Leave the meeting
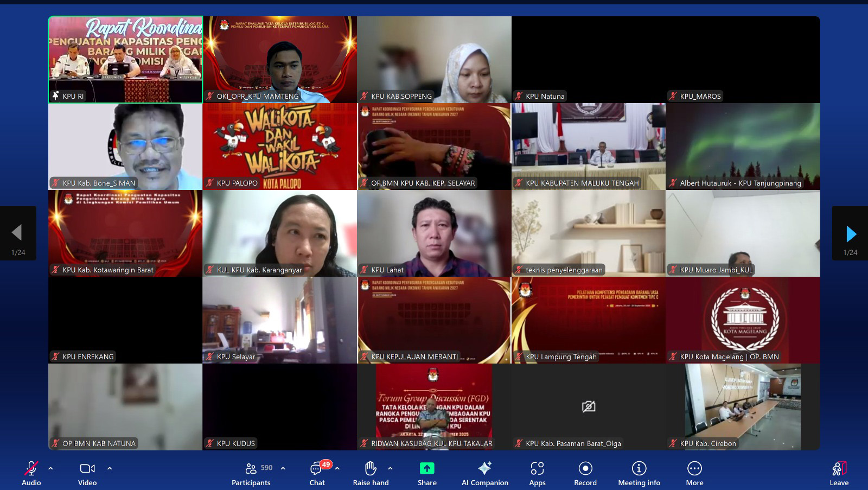 [839, 473]
